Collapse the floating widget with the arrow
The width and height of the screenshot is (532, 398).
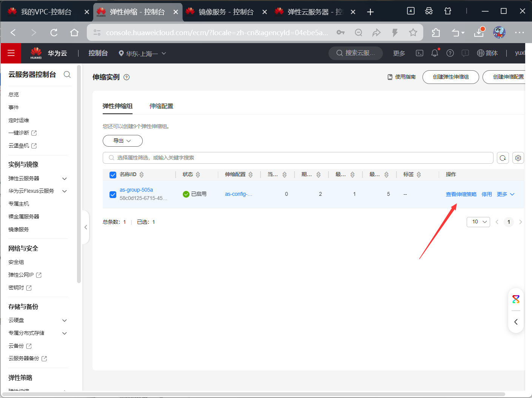click(x=516, y=322)
